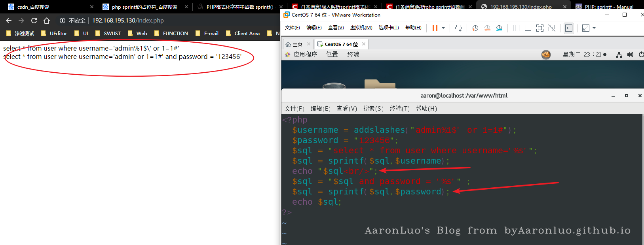The height and width of the screenshot is (245, 644).
Task: Open the 渗透测试 bookmarks folder
Action: click(x=24, y=34)
